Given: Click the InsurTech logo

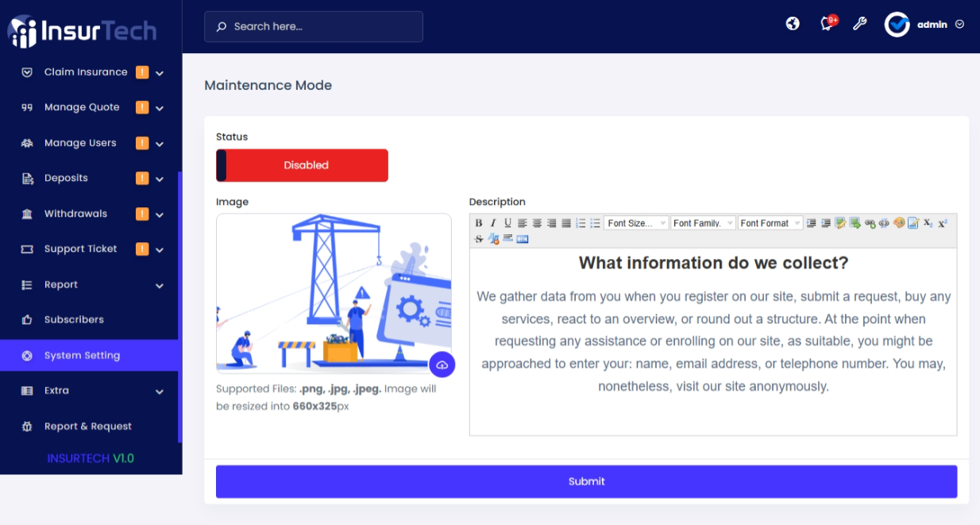Looking at the screenshot, I should click(x=83, y=31).
